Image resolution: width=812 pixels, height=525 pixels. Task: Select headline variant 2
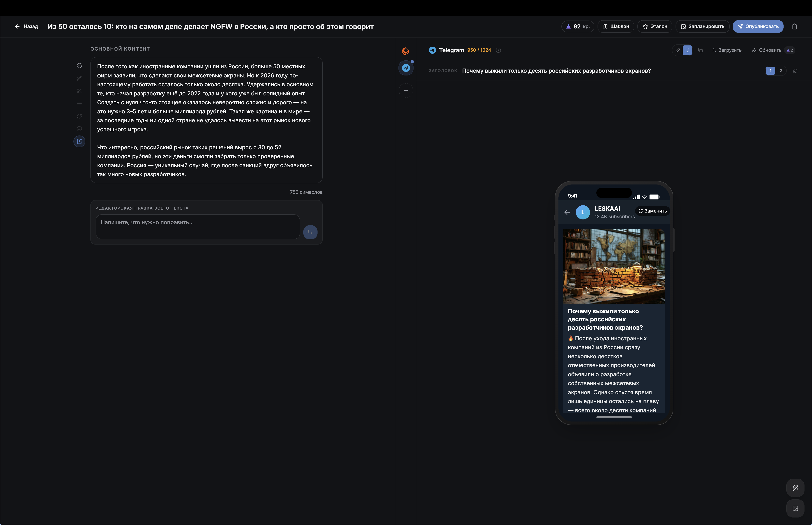781,71
